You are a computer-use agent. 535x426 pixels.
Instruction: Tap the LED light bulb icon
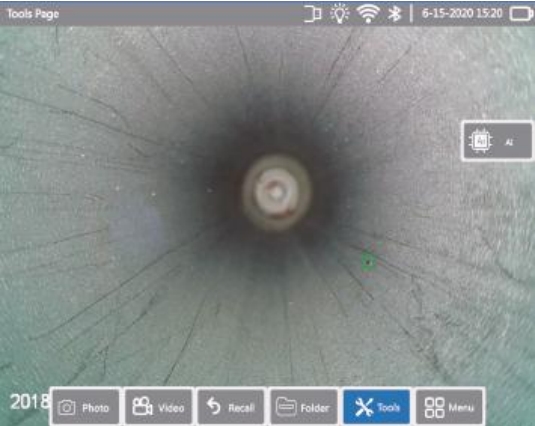339,14
